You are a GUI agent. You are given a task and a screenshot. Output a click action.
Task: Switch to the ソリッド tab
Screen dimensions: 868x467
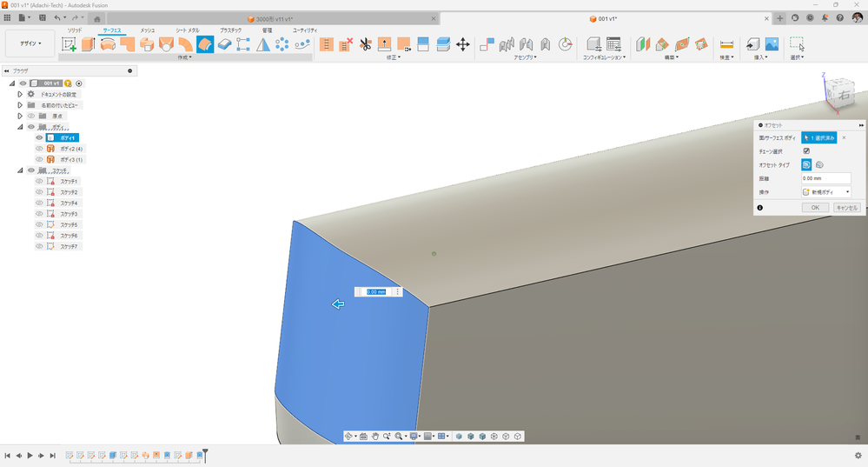(x=75, y=30)
